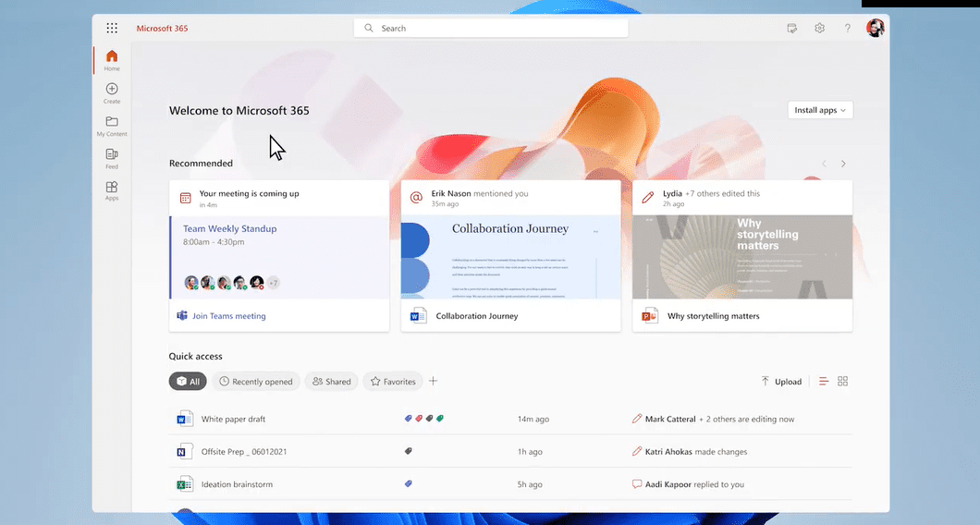Show next recommended items arrow

[x=843, y=164]
